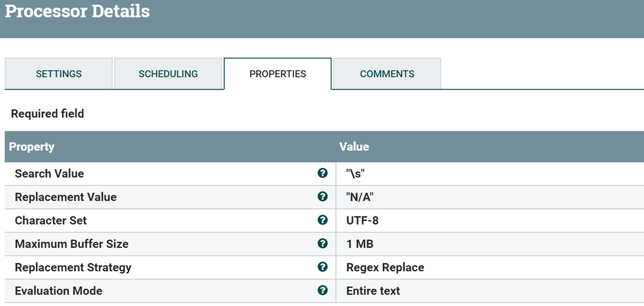Viewport: 644px width, 306px height.
Task: Click help icon for Search Value
Action: [322, 173]
